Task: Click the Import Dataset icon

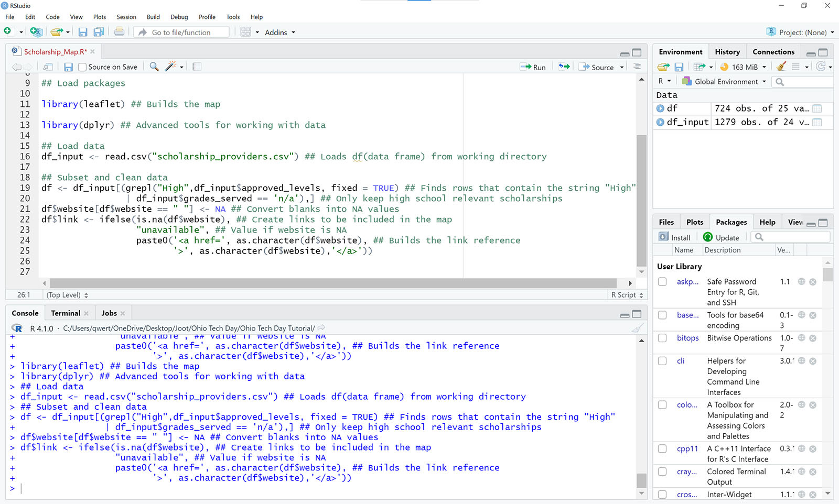Action: coord(699,67)
